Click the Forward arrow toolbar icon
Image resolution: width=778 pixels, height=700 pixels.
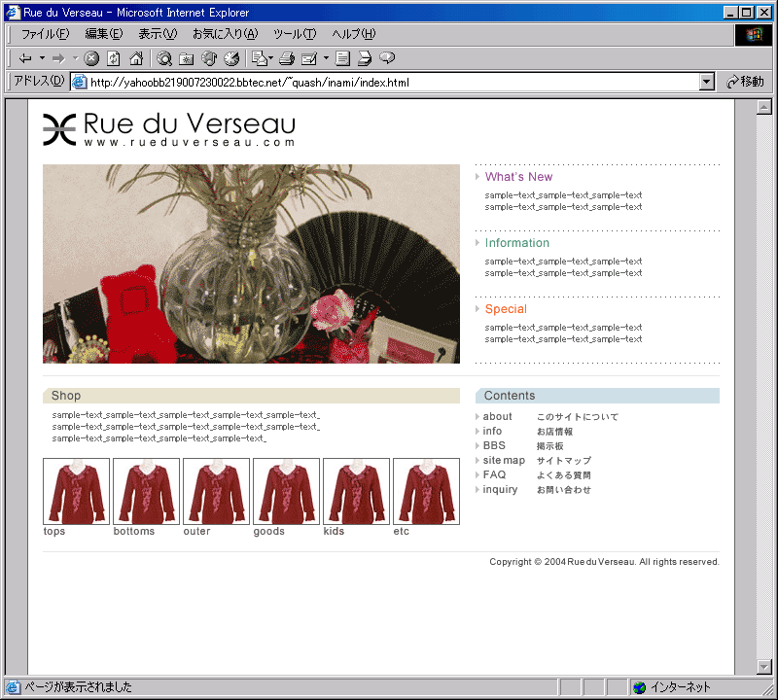(x=59, y=58)
